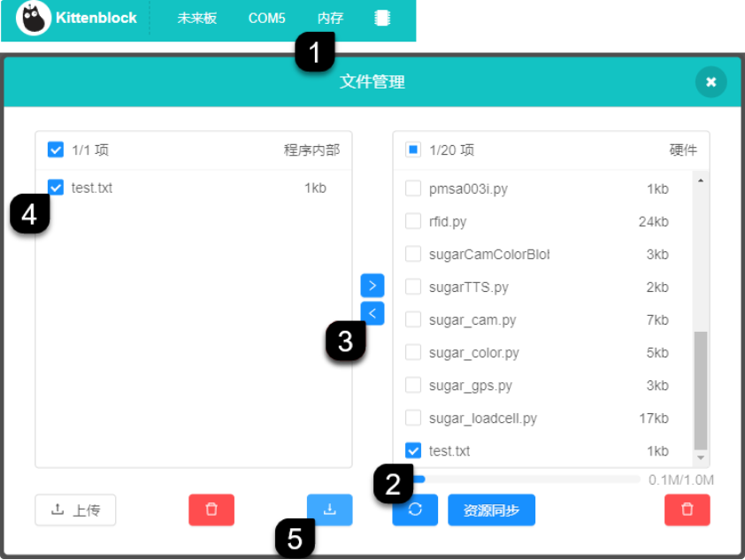This screenshot has width=745, height=560.
Task: Select the sugarTTS.py checkbox
Action: point(413,287)
